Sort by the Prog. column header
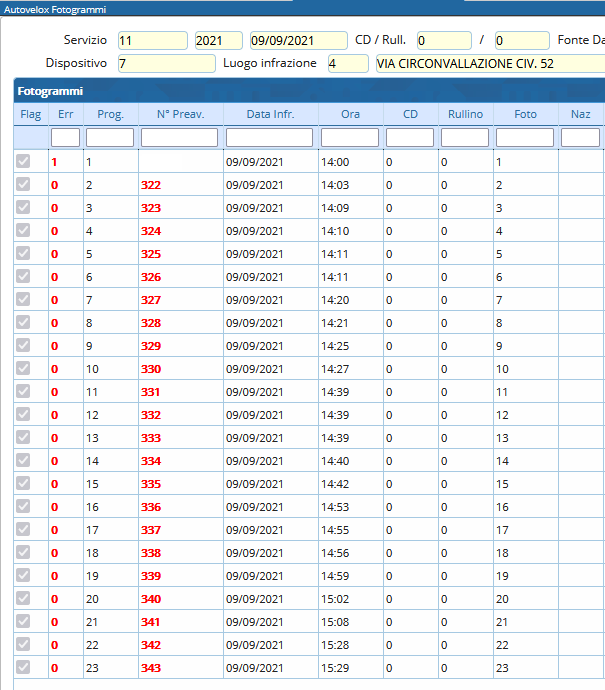 click(110, 114)
